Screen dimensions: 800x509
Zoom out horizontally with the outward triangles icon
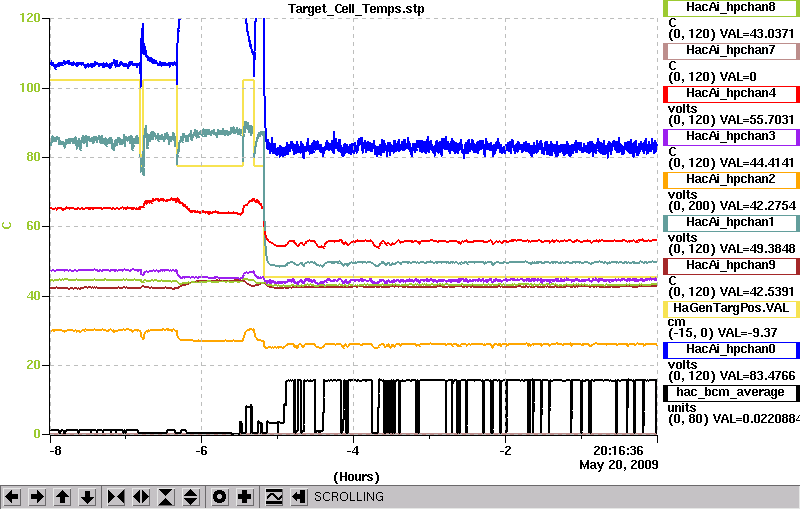141,496
